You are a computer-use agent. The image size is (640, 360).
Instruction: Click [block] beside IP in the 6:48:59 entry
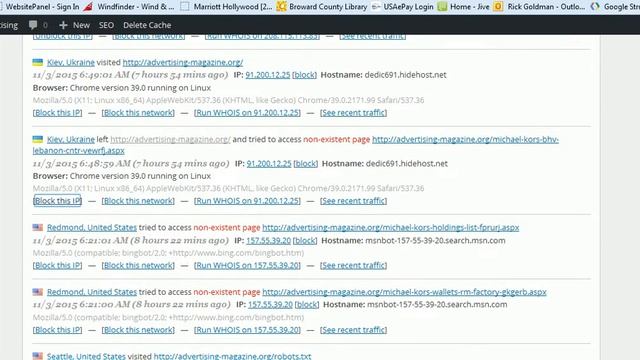click(306, 164)
